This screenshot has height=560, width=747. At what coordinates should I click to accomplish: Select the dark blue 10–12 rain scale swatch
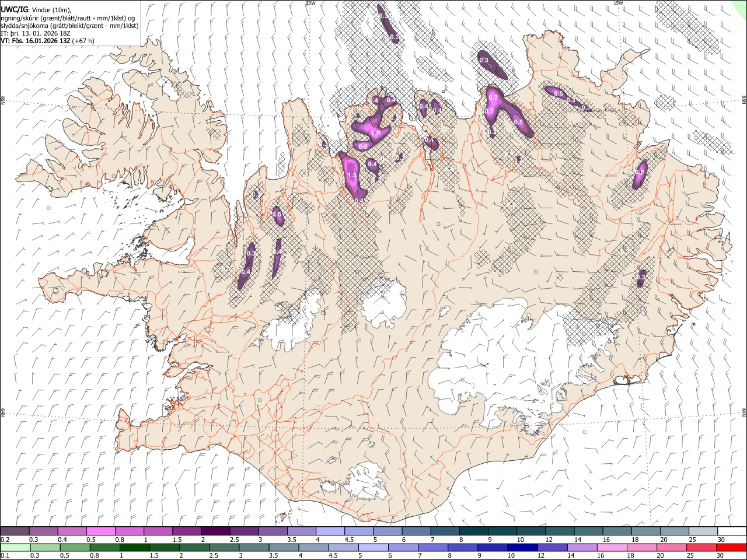pos(523,548)
